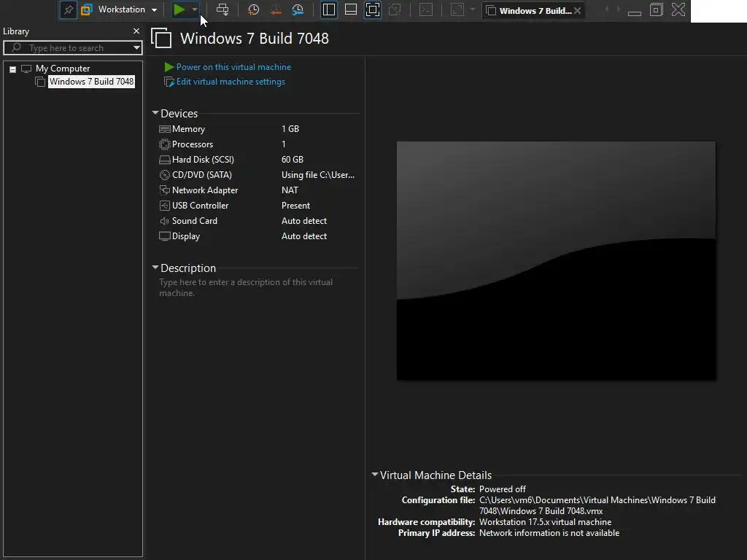
Task: Click the CD/DVD (SATA) icon
Action: [x=164, y=175]
